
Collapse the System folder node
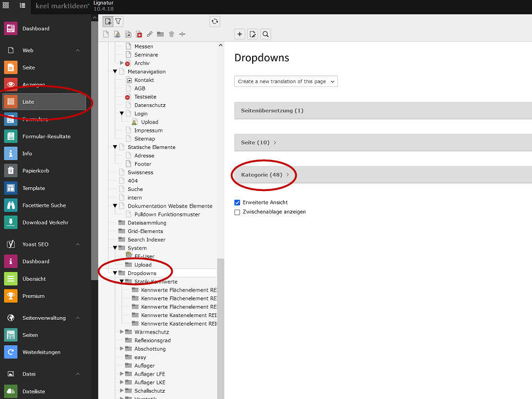tap(115, 248)
